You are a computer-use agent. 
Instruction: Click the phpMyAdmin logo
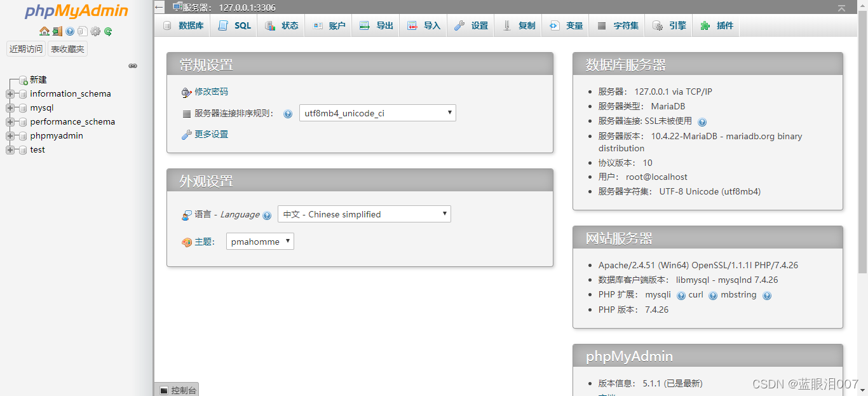point(76,11)
